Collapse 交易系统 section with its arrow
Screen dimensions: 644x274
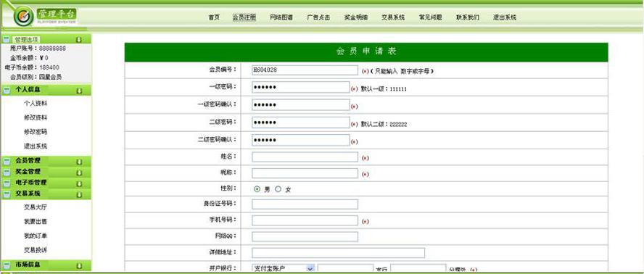pos(79,195)
